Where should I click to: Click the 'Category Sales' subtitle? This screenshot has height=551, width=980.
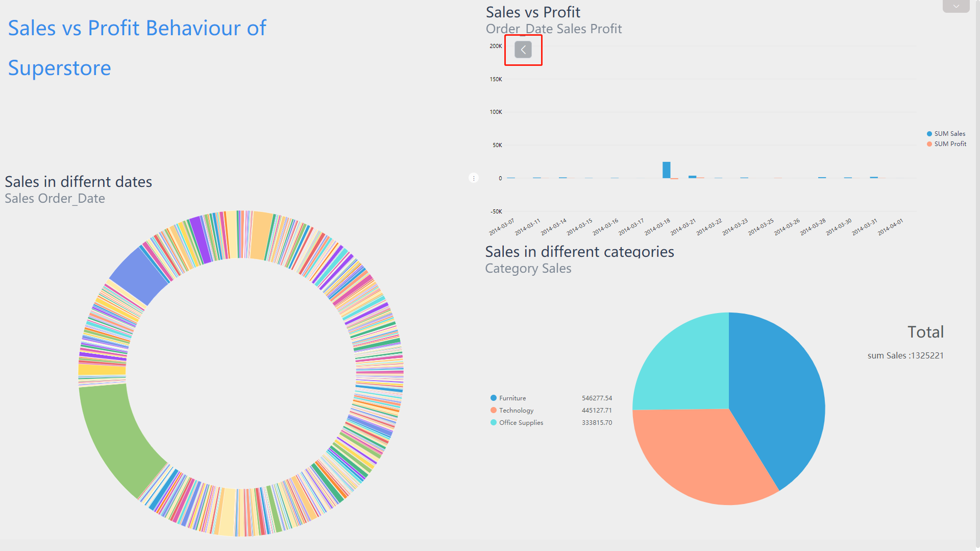(528, 268)
